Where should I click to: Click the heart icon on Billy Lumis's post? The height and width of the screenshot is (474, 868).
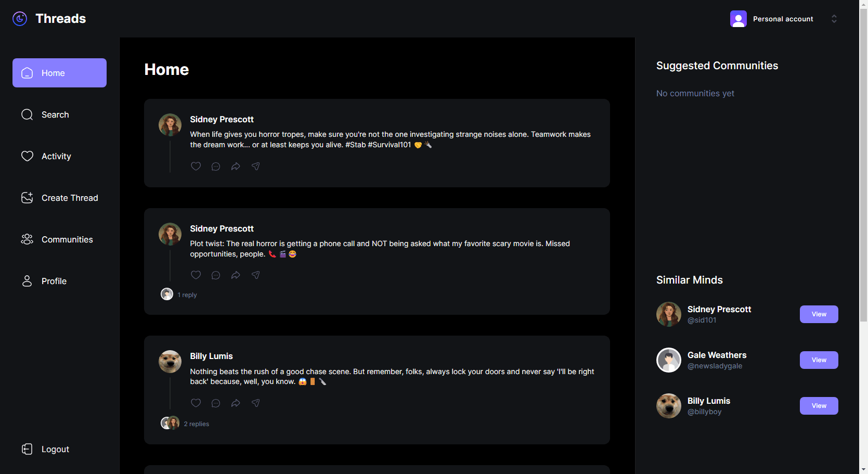[196, 403]
